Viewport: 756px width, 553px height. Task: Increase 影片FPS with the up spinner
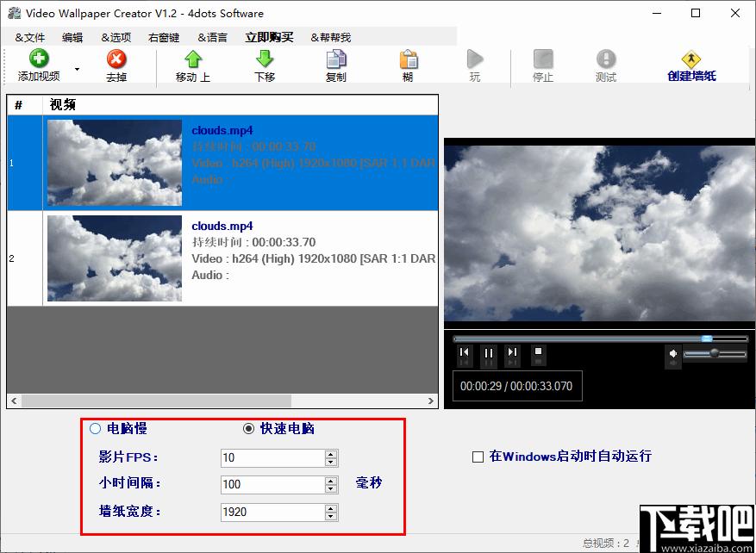331,454
